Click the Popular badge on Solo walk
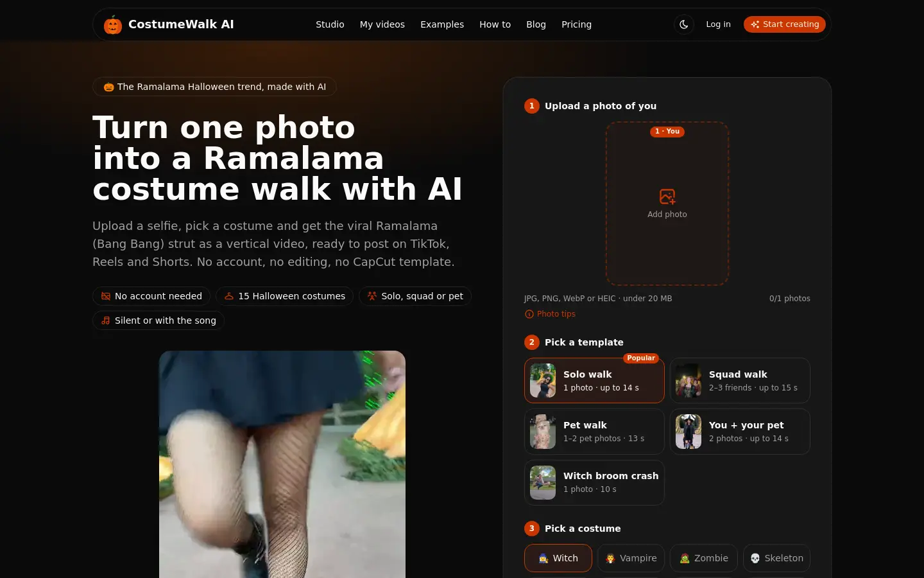The width and height of the screenshot is (924, 578). coord(641,358)
